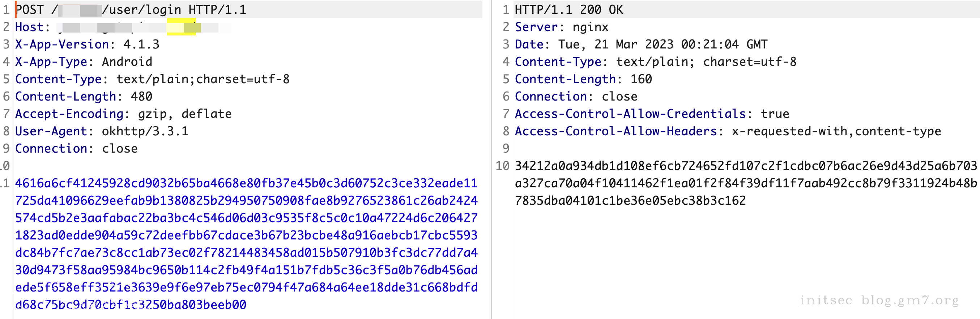The image size is (980, 319).
Task: Click last line of request body hex
Action: tap(131, 305)
